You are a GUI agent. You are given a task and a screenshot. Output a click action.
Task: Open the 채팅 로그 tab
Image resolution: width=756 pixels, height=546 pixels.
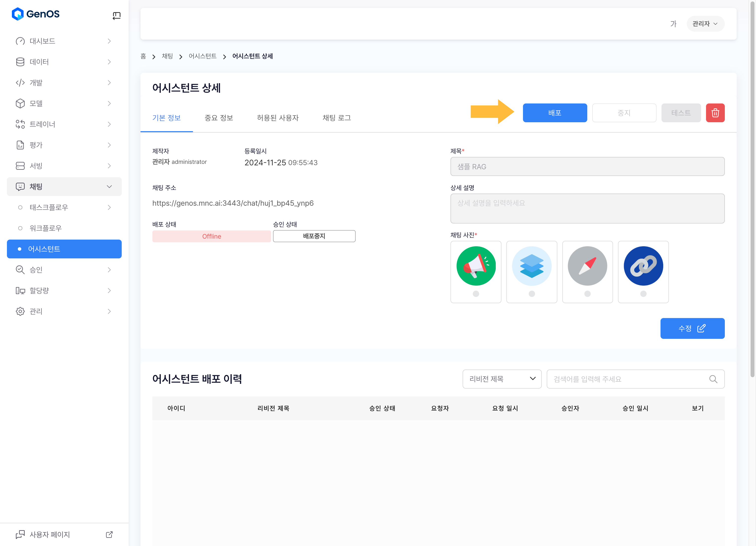pyautogui.click(x=336, y=118)
